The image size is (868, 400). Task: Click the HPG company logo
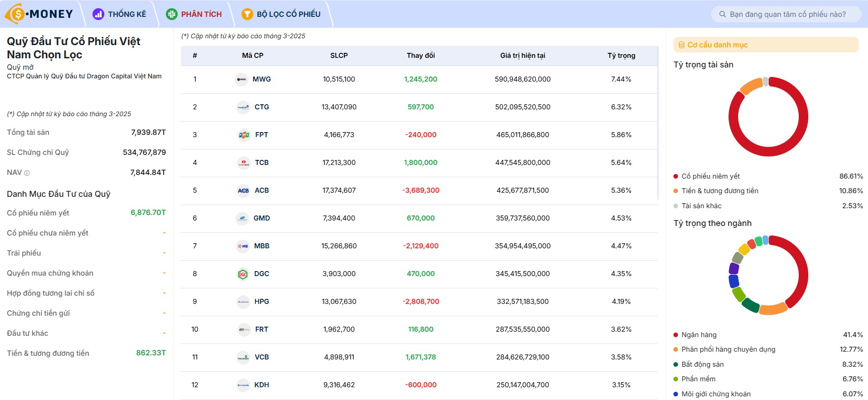tap(243, 302)
